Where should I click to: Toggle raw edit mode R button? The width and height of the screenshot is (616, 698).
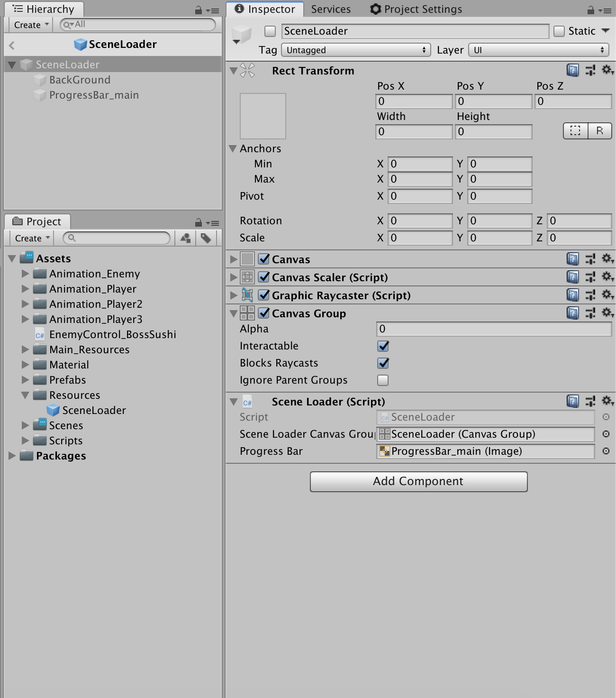600,131
